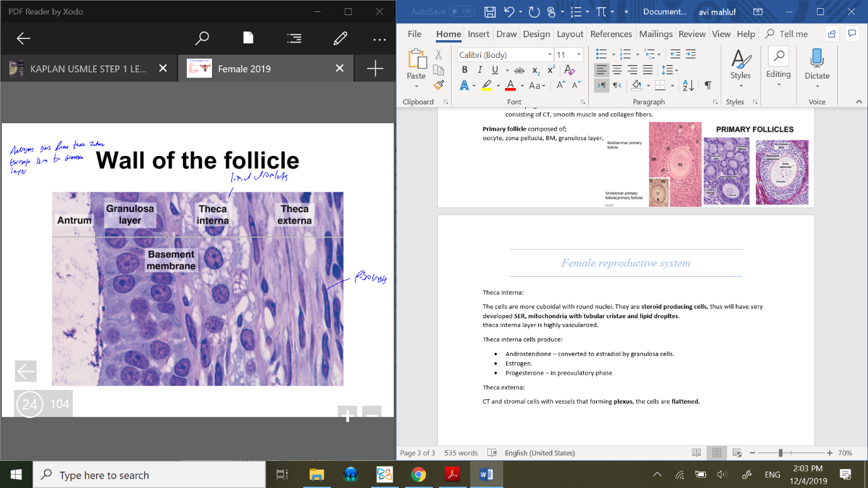Viewport: 868px width, 488px height.
Task: Click the Save icon in Word
Action: click(x=490, y=12)
